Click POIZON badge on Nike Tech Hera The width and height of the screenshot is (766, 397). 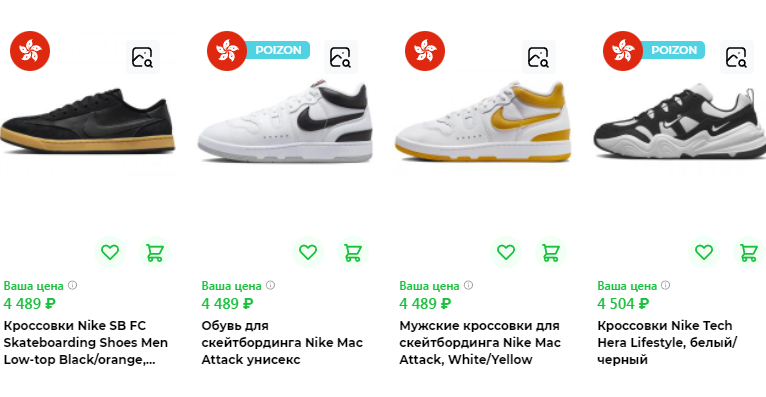674,50
